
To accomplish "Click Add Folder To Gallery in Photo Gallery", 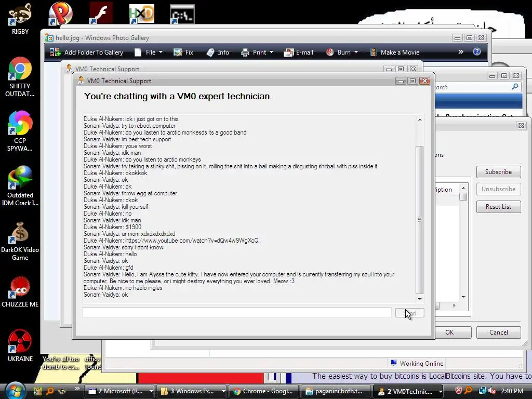I will click(87, 52).
